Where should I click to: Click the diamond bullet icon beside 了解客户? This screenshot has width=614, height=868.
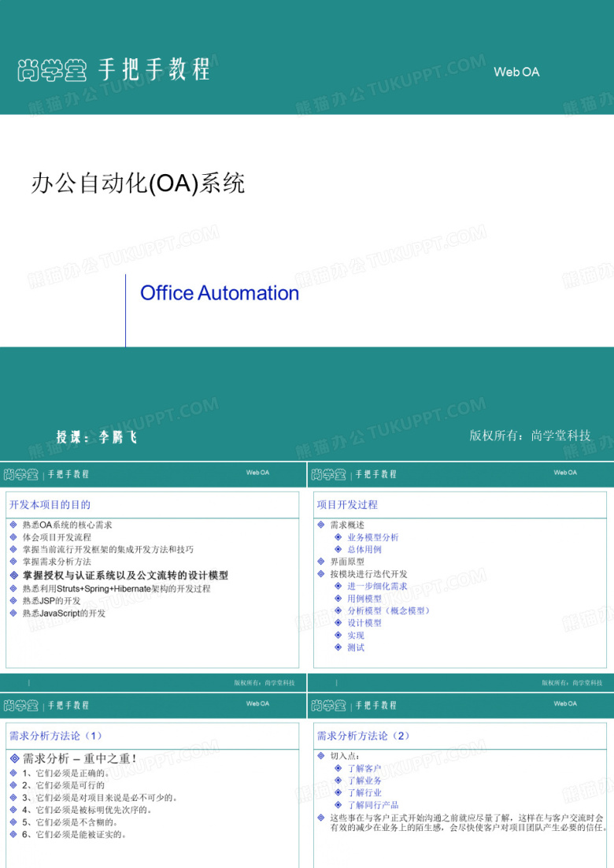pyautogui.click(x=338, y=768)
